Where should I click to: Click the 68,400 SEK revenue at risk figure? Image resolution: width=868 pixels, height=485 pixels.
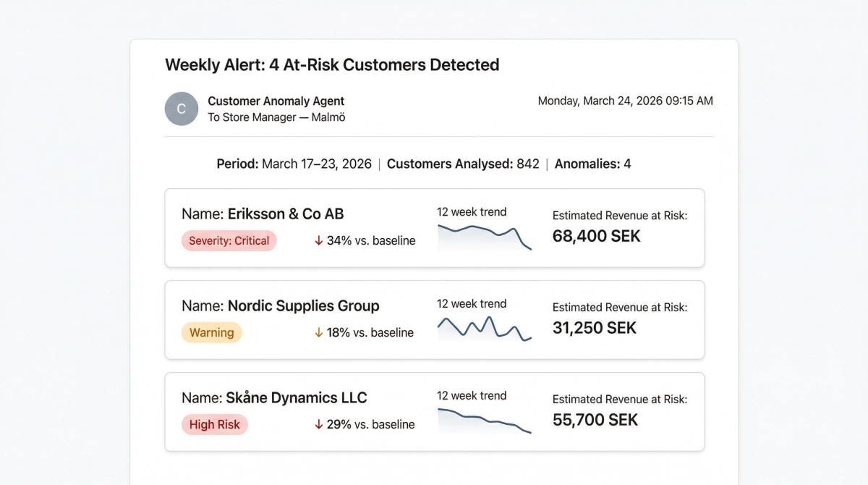click(596, 236)
